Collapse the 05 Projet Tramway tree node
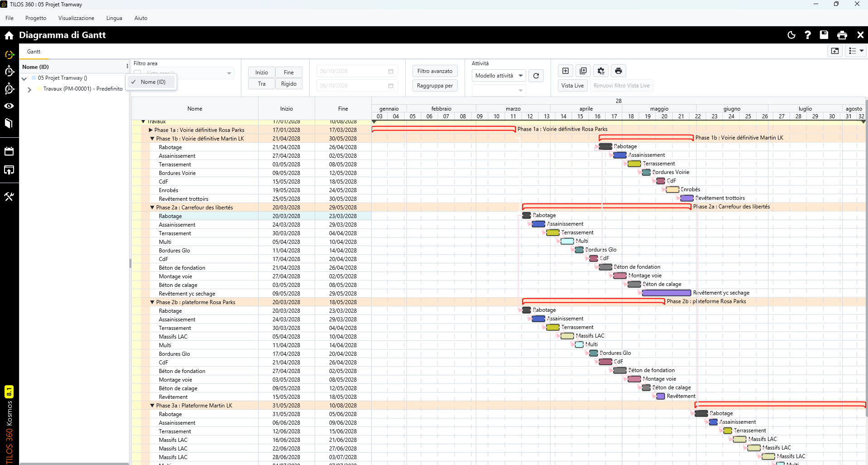The width and height of the screenshot is (868, 465). pos(24,78)
